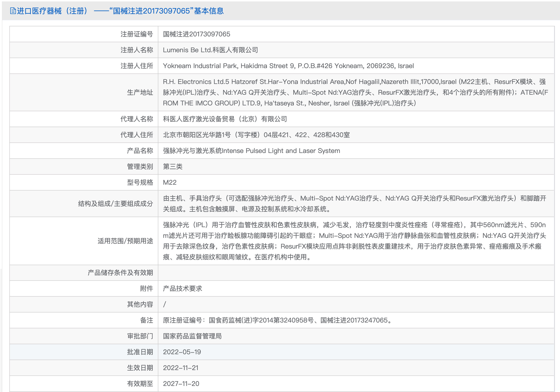Click the expiry date 2027-11-20
The width and height of the screenshot is (560, 392).
tap(181, 383)
